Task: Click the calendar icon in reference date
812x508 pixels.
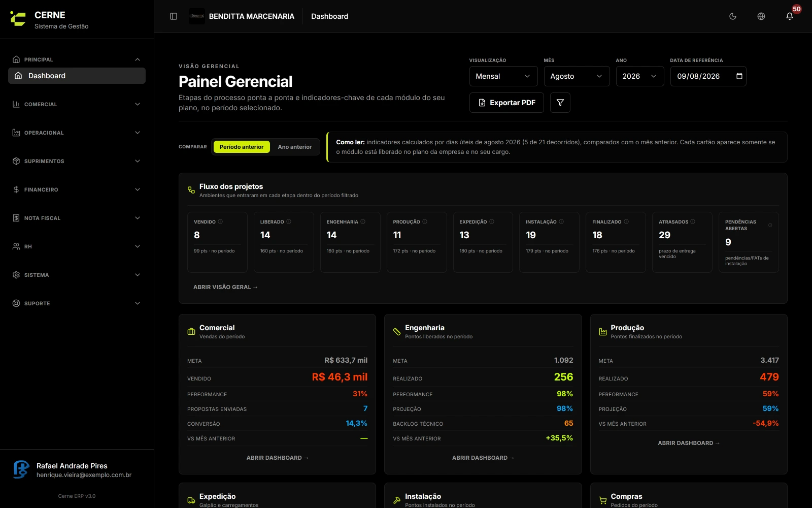Action: pyautogui.click(x=739, y=76)
